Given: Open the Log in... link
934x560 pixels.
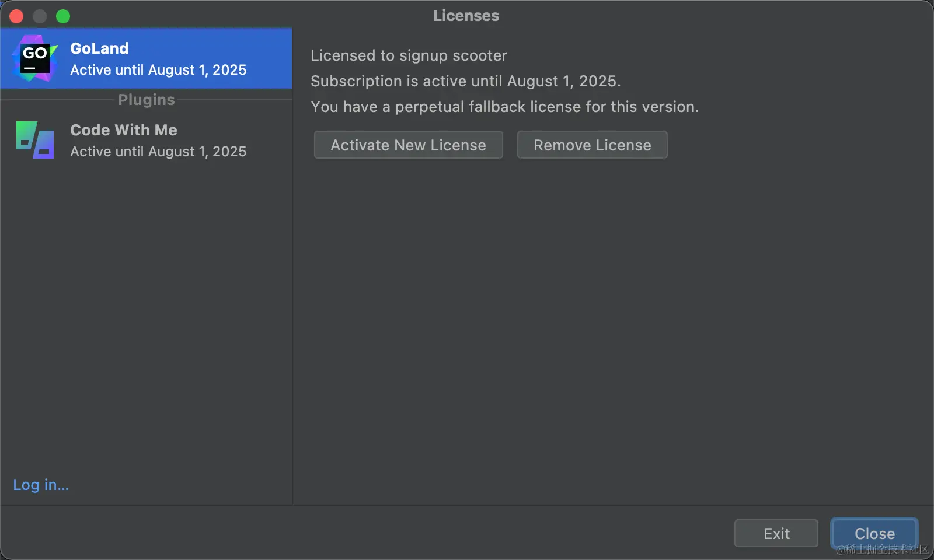Looking at the screenshot, I should tap(41, 485).
